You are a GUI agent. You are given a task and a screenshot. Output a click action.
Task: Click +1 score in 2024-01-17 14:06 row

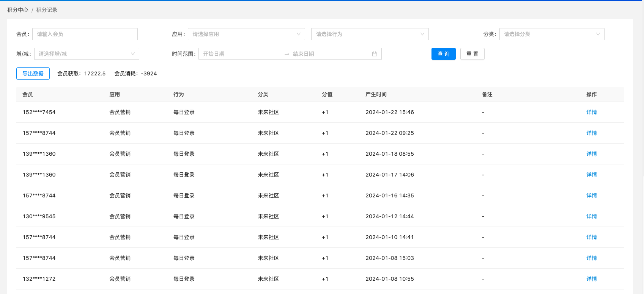tap(325, 175)
